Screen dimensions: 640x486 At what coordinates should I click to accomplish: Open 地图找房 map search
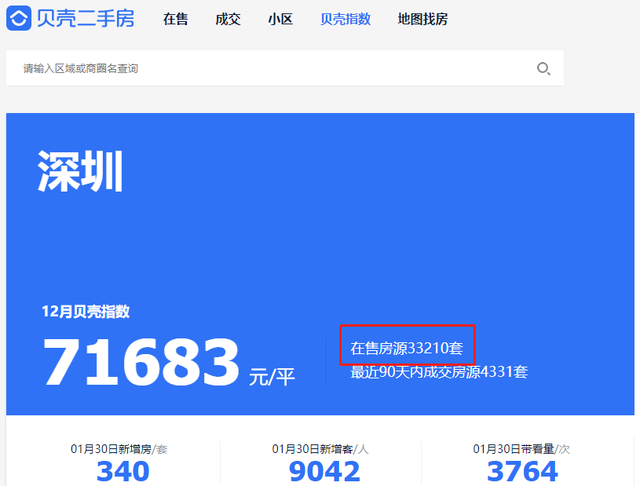click(x=423, y=19)
